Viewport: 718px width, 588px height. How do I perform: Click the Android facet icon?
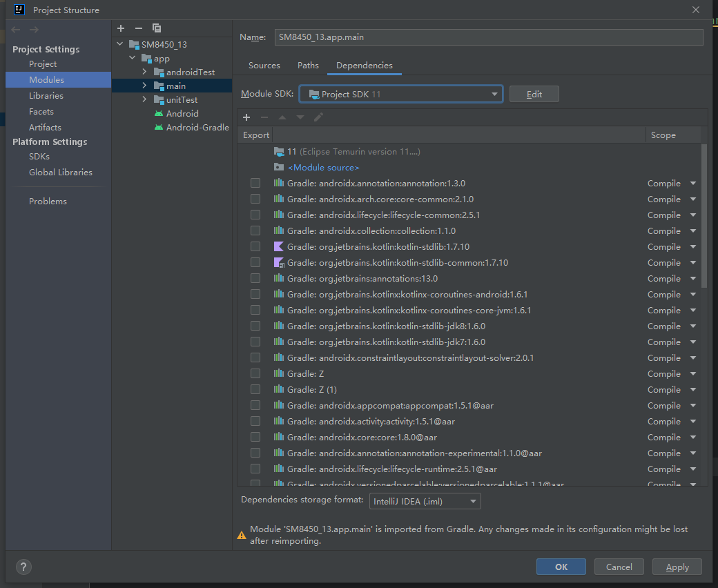pyautogui.click(x=159, y=113)
